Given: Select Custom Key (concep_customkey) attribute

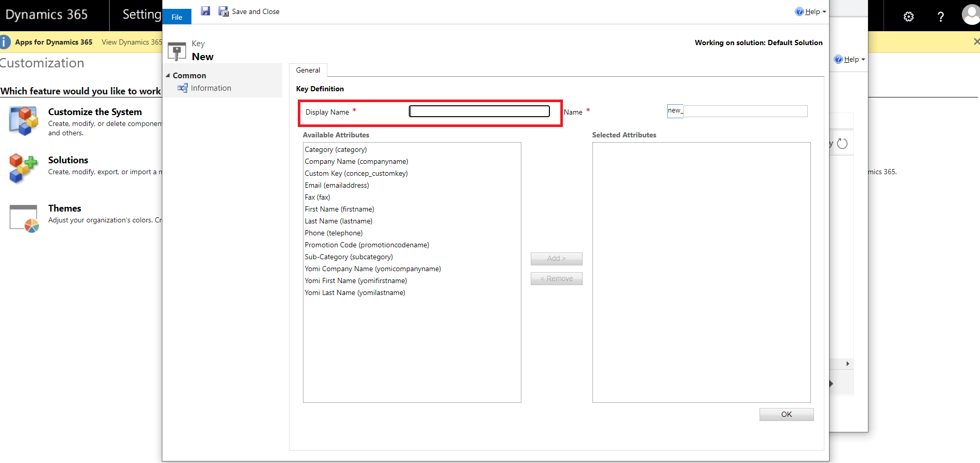Looking at the screenshot, I should coord(356,173).
